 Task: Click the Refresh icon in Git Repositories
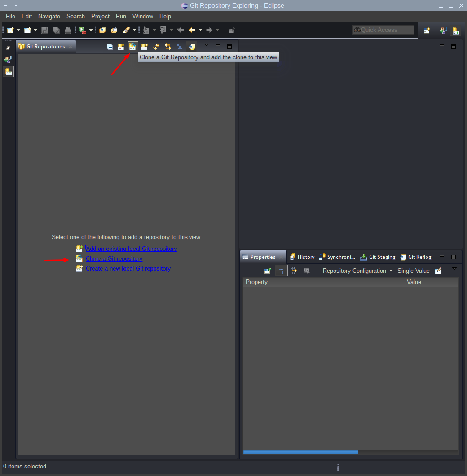(x=156, y=47)
